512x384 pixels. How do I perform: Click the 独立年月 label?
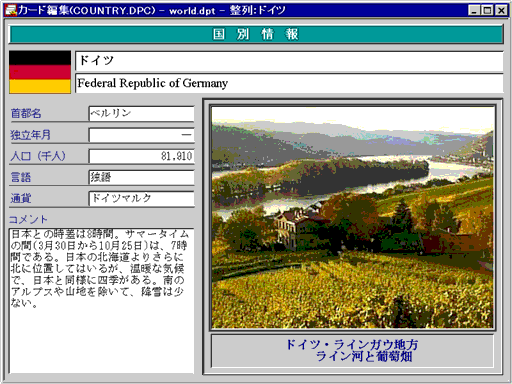coord(30,135)
